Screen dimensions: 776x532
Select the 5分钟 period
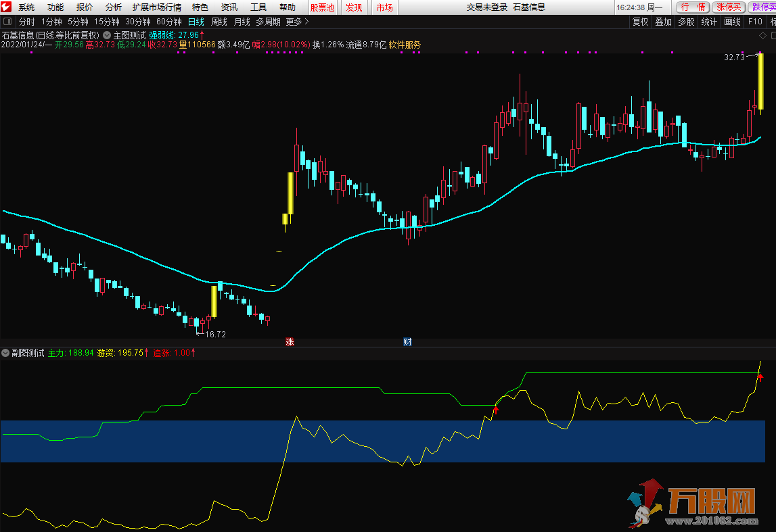pos(78,22)
